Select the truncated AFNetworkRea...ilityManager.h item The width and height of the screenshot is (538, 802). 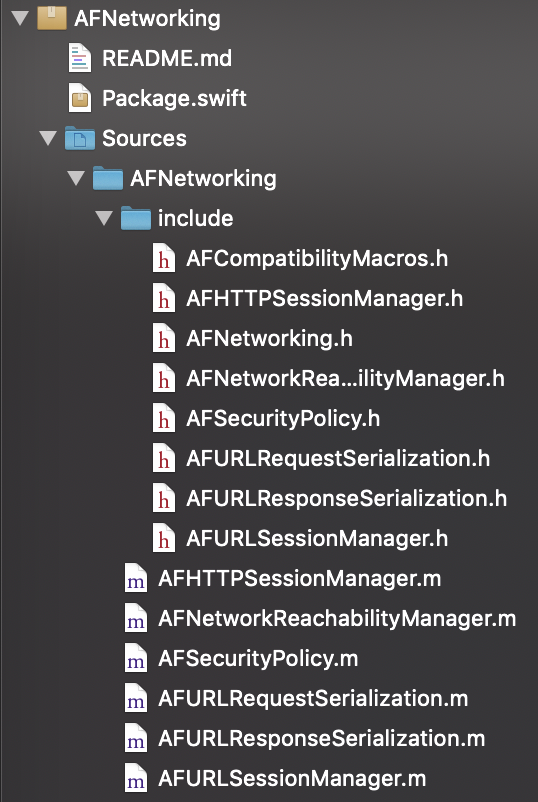[x=345, y=378]
